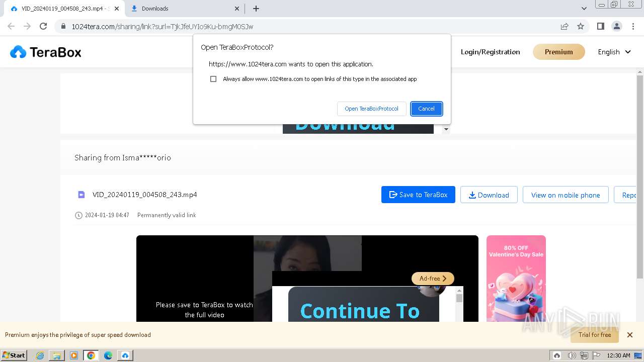Screen dimensions: 644x362
Task: Click the TeraBox system tray icon
Action: tap(557, 355)
